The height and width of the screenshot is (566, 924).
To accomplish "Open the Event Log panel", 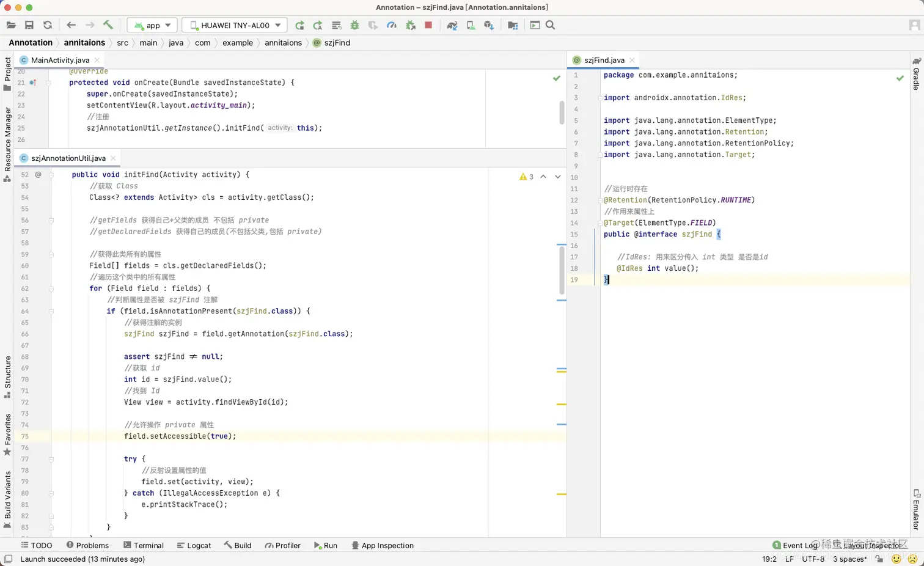I will tap(794, 545).
